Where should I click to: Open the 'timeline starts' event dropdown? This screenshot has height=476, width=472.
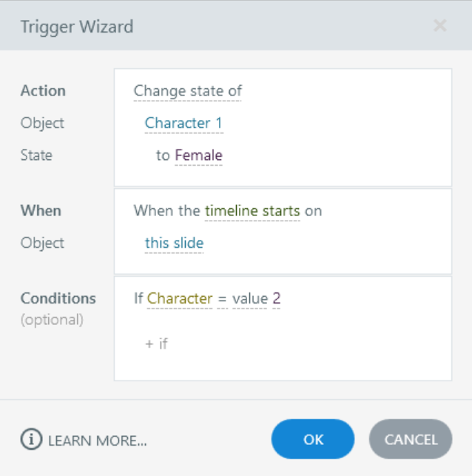tap(252, 211)
